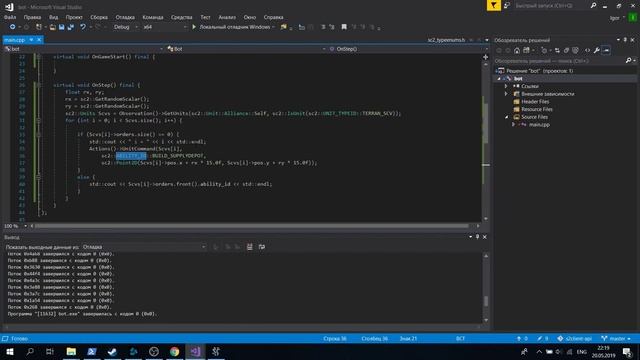Select the Решение "bot" solution node
The width and height of the screenshot is (640, 360).
[x=539, y=71]
